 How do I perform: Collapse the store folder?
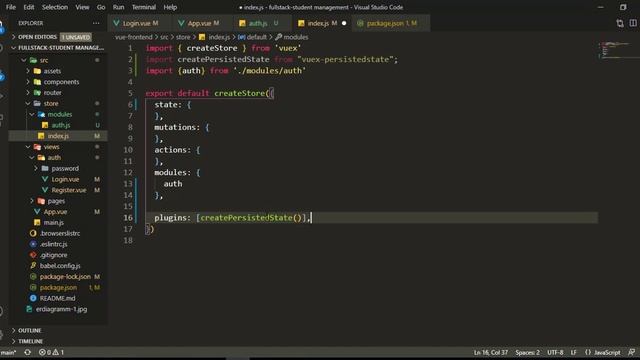pyautogui.click(x=51, y=104)
